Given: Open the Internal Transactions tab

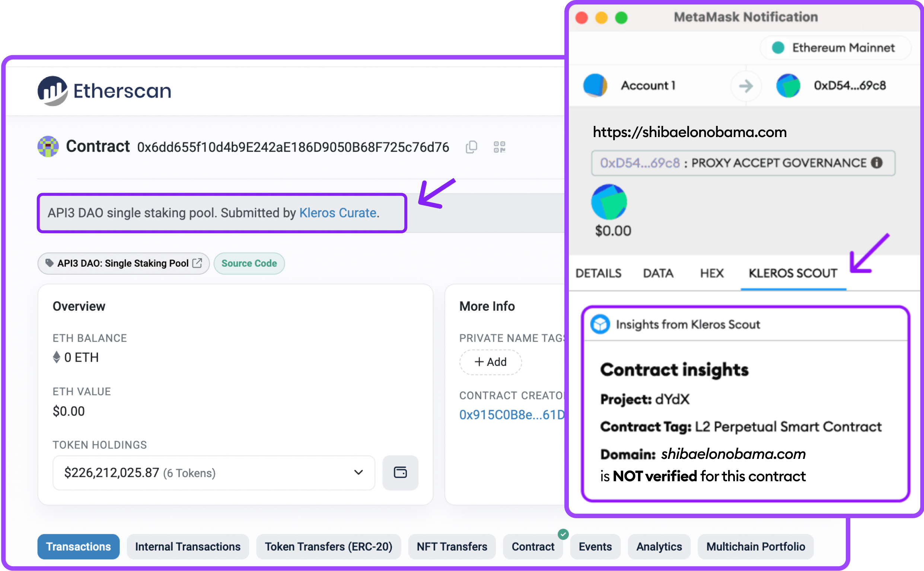Looking at the screenshot, I should [x=188, y=546].
